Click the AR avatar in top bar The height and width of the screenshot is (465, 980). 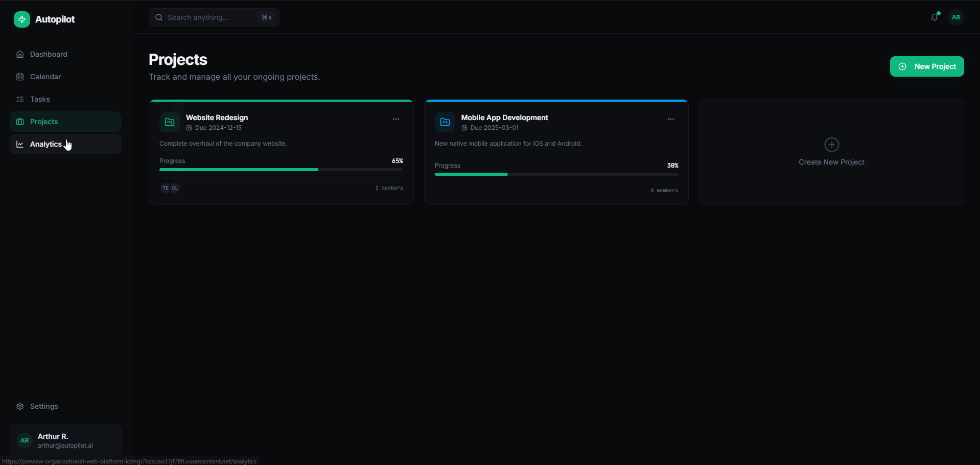pyautogui.click(x=955, y=17)
